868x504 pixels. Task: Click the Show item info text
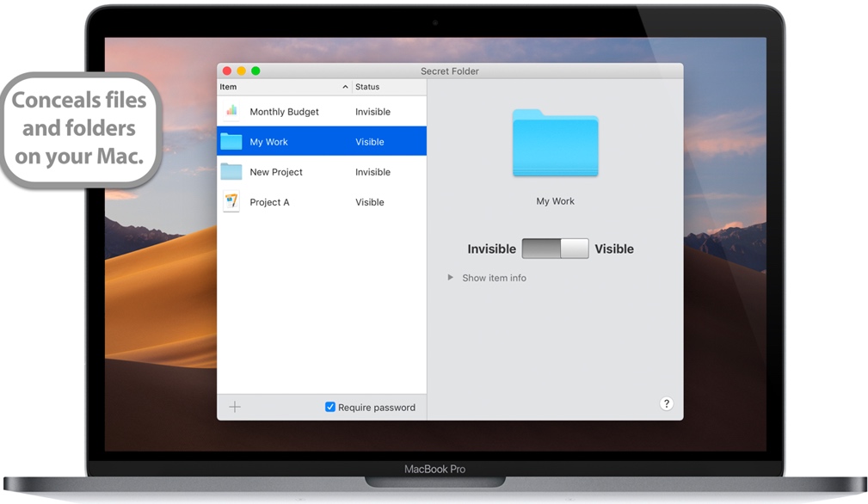tap(494, 278)
